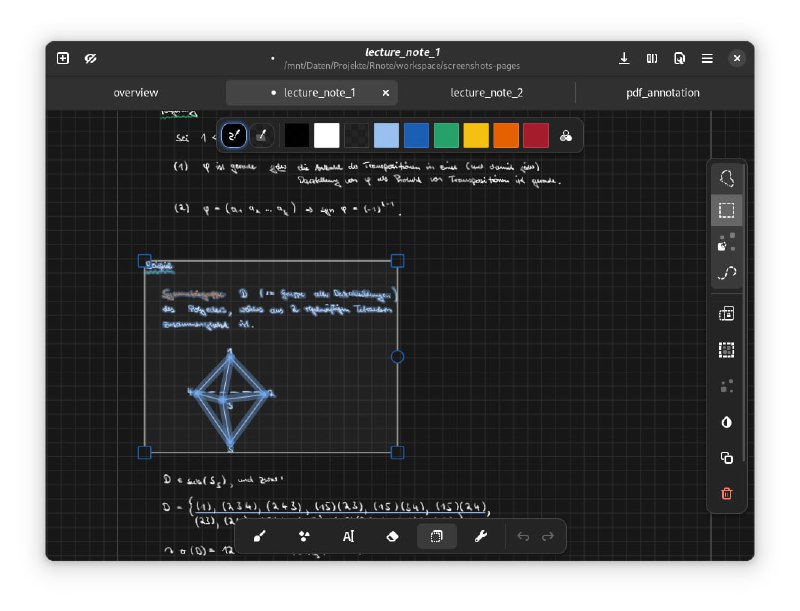Image resolution: width=800 pixels, height=611 pixels.
Task: Duplicate the selection using the copy icon
Action: point(727,458)
